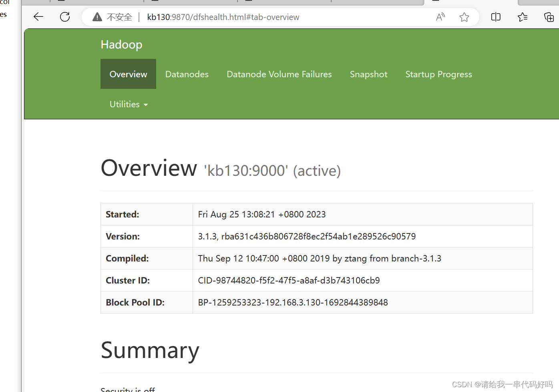Click the Cluster ID: label cell
Viewport: 559px width, 392px height.
point(147,280)
